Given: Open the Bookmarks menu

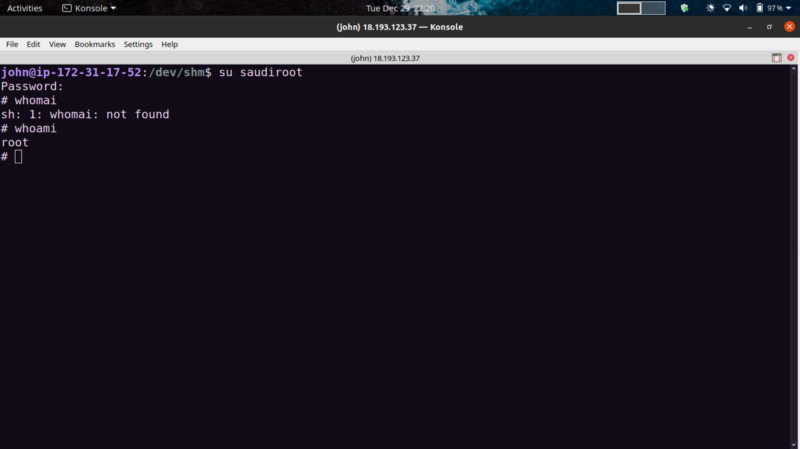Looking at the screenshot, I should point(95,44).
